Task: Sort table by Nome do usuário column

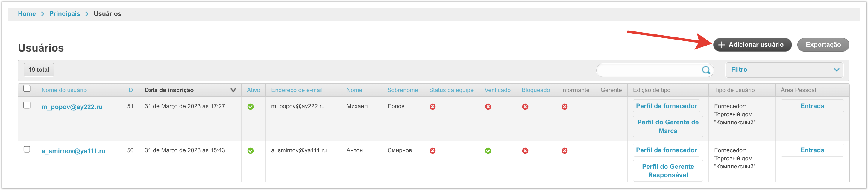Action: (64, 90)
